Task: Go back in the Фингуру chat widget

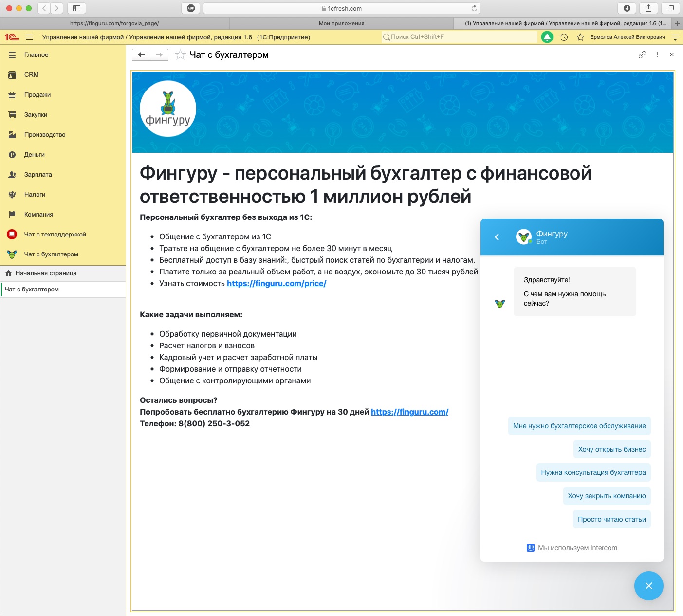Action: 497,237
